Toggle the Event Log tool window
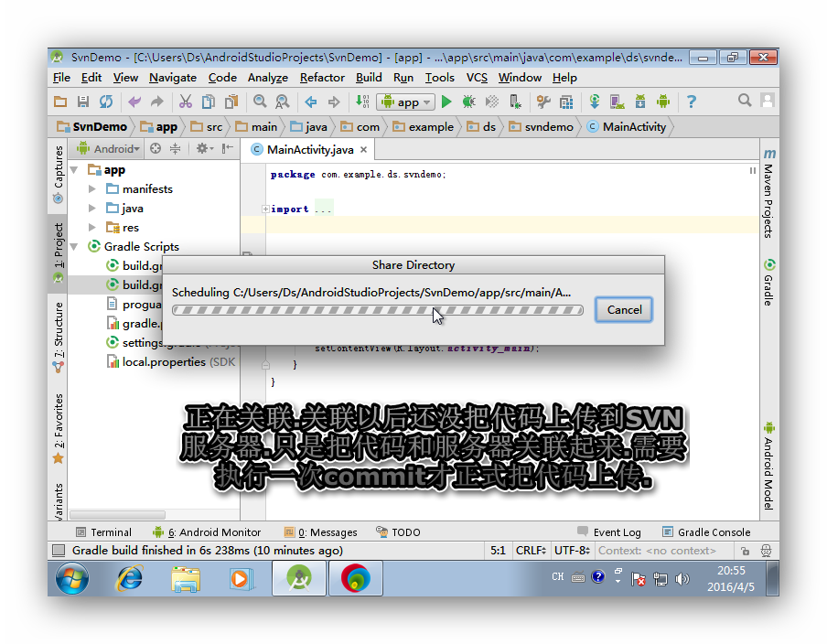The height and width of the screenshot is (644, 827). tap(609, 531)
